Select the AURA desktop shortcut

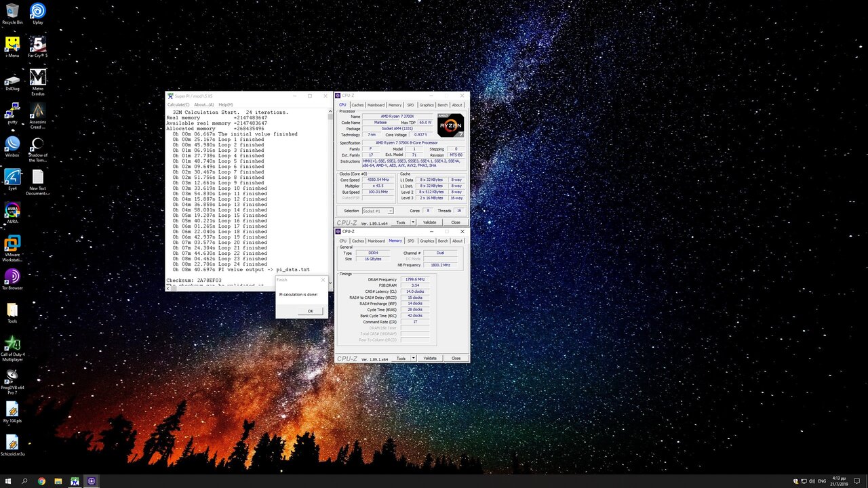tap(12, 213)
